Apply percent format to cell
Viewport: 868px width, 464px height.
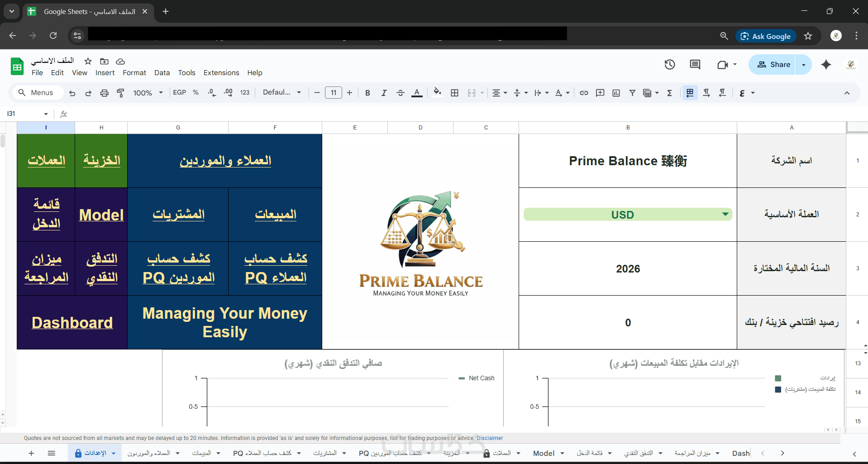click(x=196, y=92)
